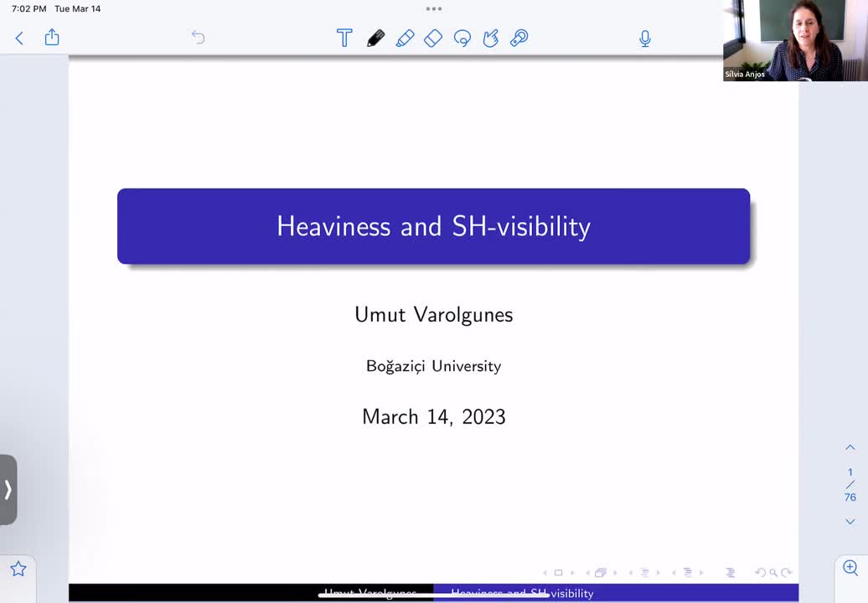Select the Text tool

point(344,38)
